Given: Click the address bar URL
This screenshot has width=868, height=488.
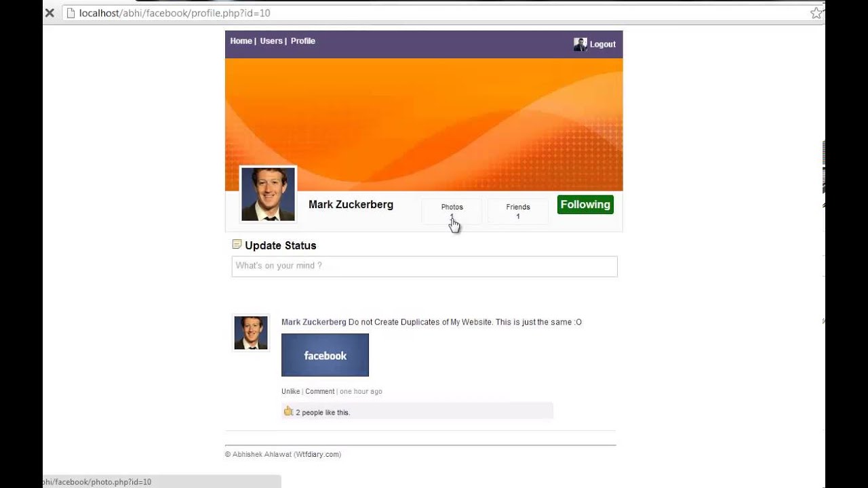Looking at the screenshot, I should (x=175, y=13).
